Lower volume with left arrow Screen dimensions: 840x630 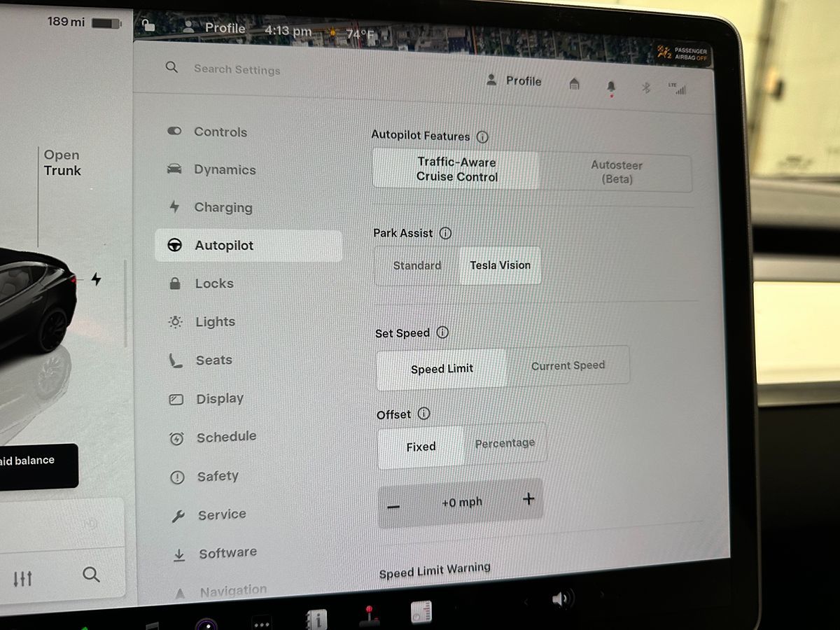point(526,601)
